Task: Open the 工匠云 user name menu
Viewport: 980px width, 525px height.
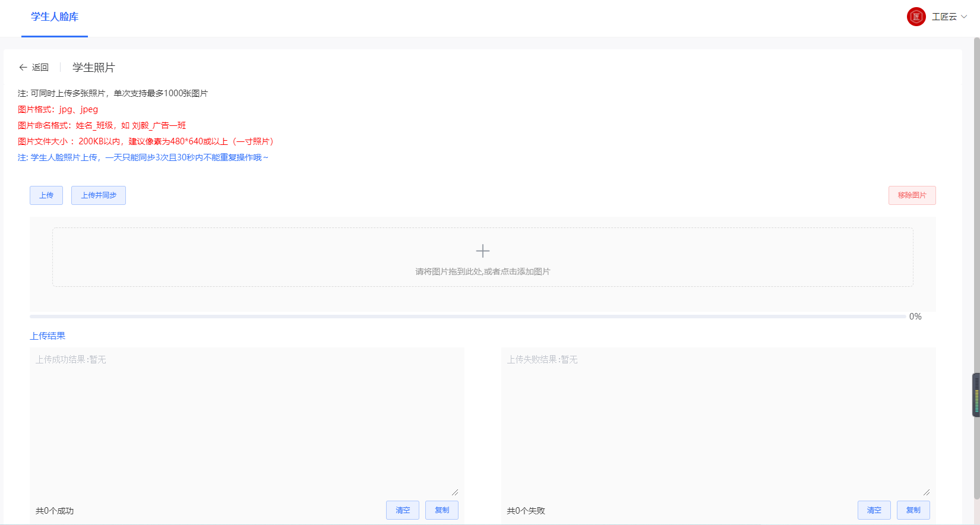Action: click(944, 17)
